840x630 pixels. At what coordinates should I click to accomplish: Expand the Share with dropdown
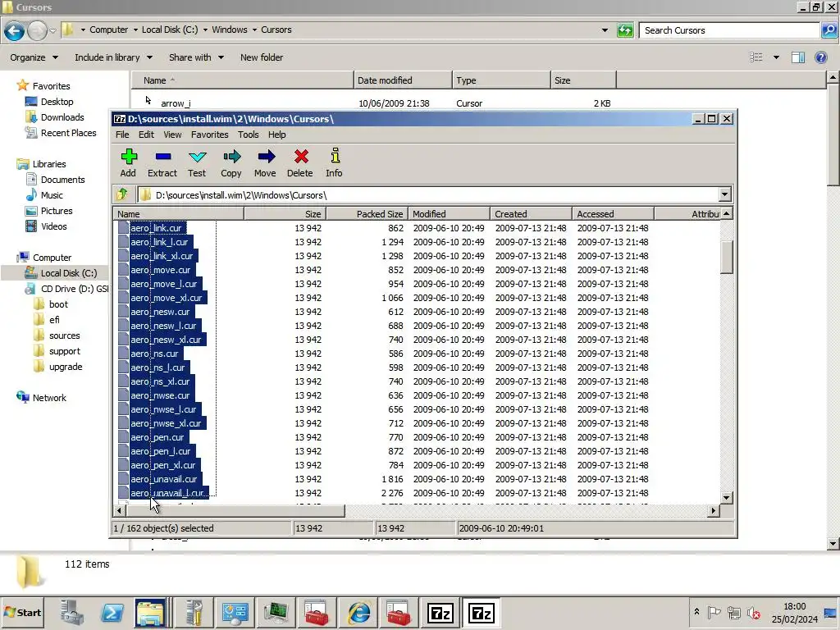pos(196,57)
